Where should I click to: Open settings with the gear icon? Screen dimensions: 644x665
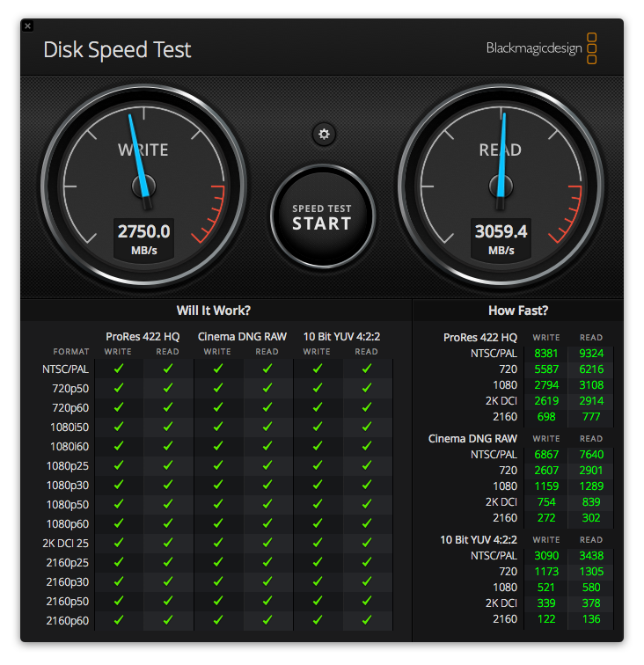(324, 135)
